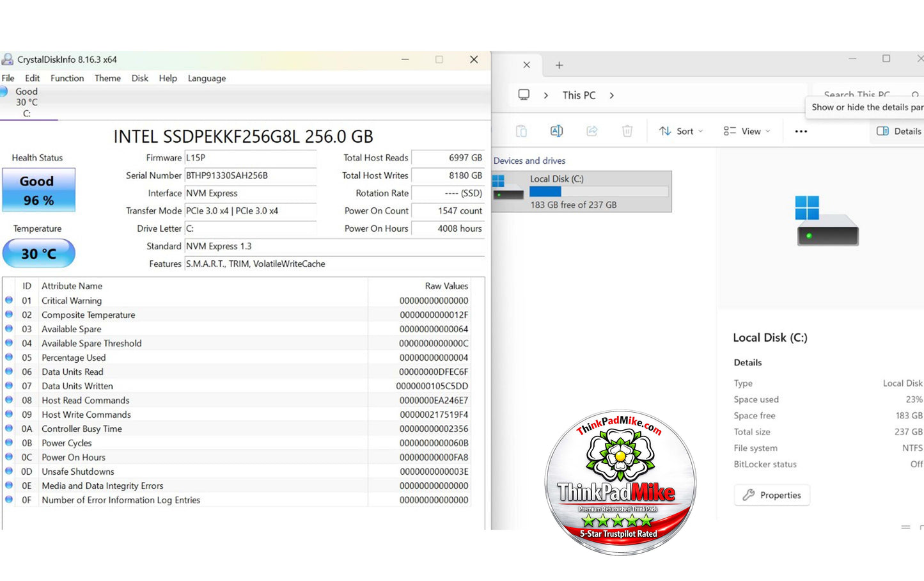Toggle the Details pane button
Image resolution: width=924 pixels, height=581 pixels.
pyautogui.click(x=898, y=131)
